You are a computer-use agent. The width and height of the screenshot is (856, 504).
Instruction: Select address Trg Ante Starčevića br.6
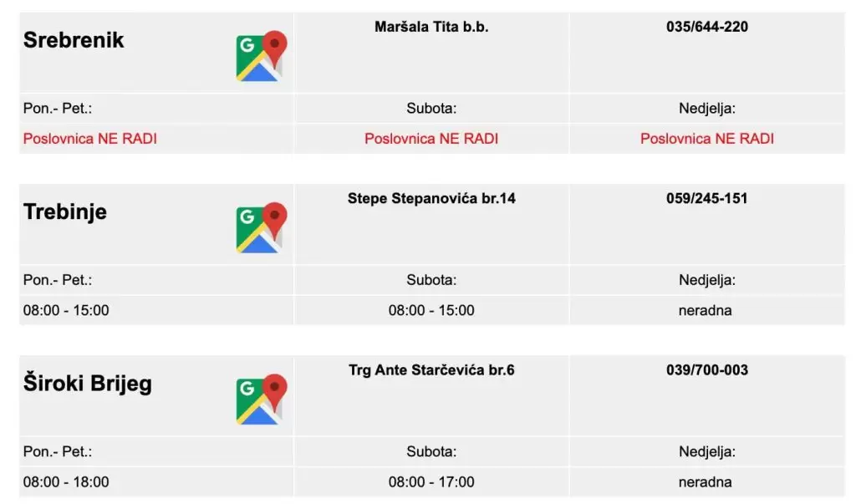coord(431,369)
